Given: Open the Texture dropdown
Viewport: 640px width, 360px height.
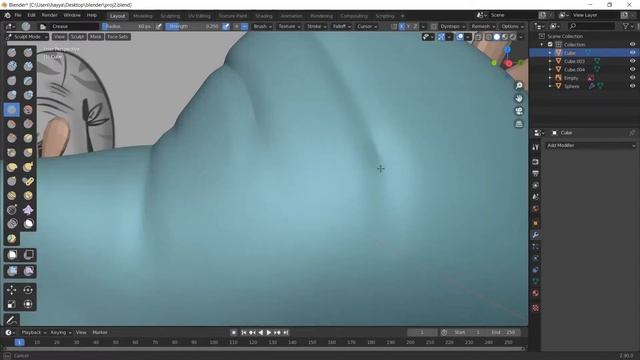Looking at the screenshot, I should click(x=289, y=26).
